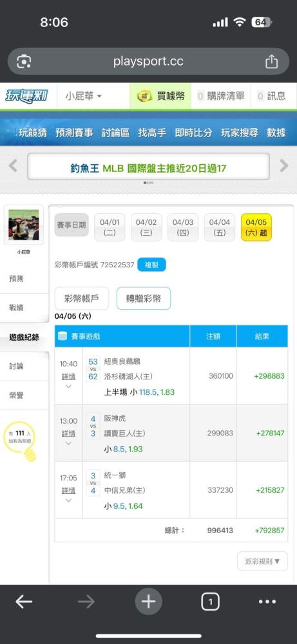Click the 轉贈彩幣 button
297x644 pixels.
tap(144, 298)
